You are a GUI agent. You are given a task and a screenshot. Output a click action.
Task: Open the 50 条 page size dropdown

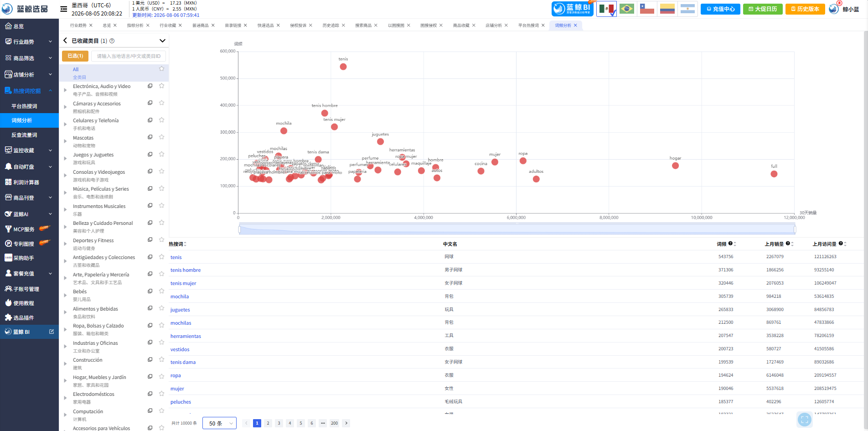(x=220, y=423)
